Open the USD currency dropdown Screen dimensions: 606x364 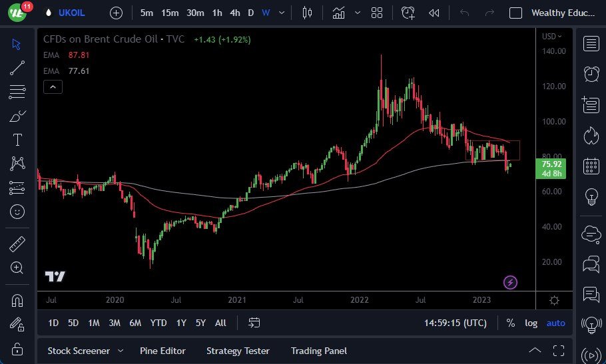point(551,37)
